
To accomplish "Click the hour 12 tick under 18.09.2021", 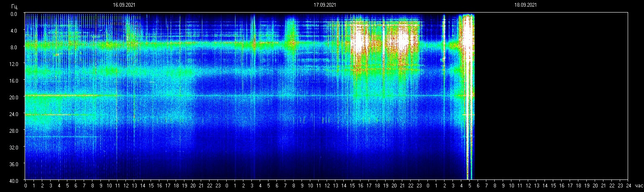I will 528,186.
